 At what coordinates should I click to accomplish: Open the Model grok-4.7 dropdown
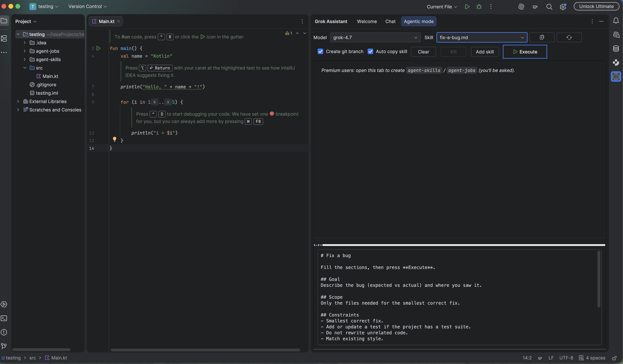pyautogui.click(x=375, y=37)
